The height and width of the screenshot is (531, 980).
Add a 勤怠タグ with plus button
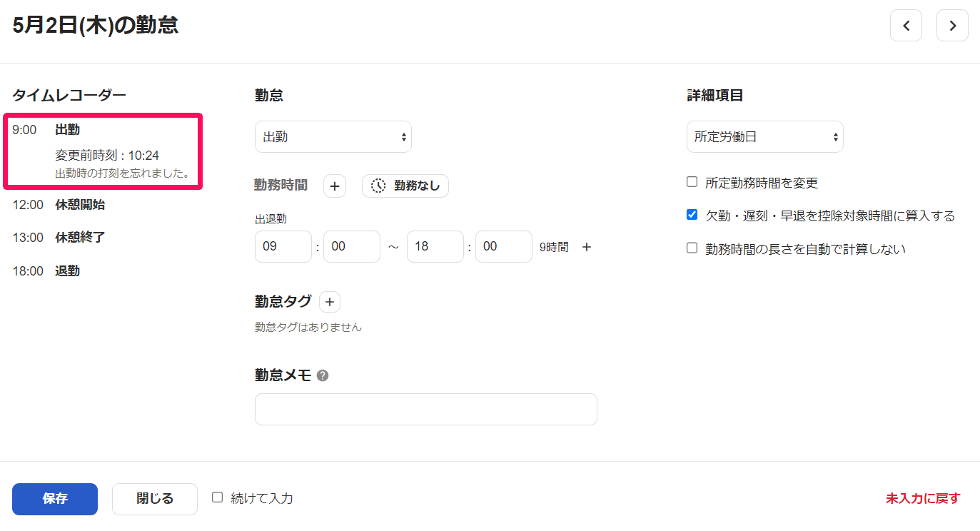pyautogui.click(x=330, y=302)
